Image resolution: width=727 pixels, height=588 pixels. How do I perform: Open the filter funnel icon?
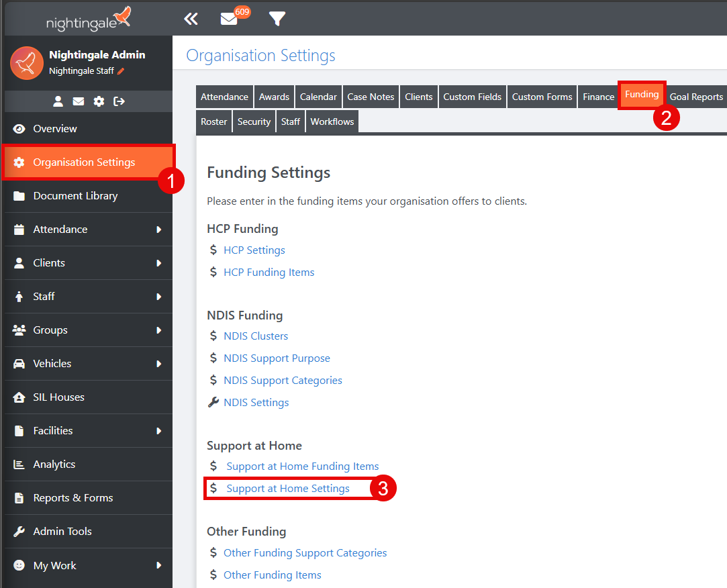277,19
